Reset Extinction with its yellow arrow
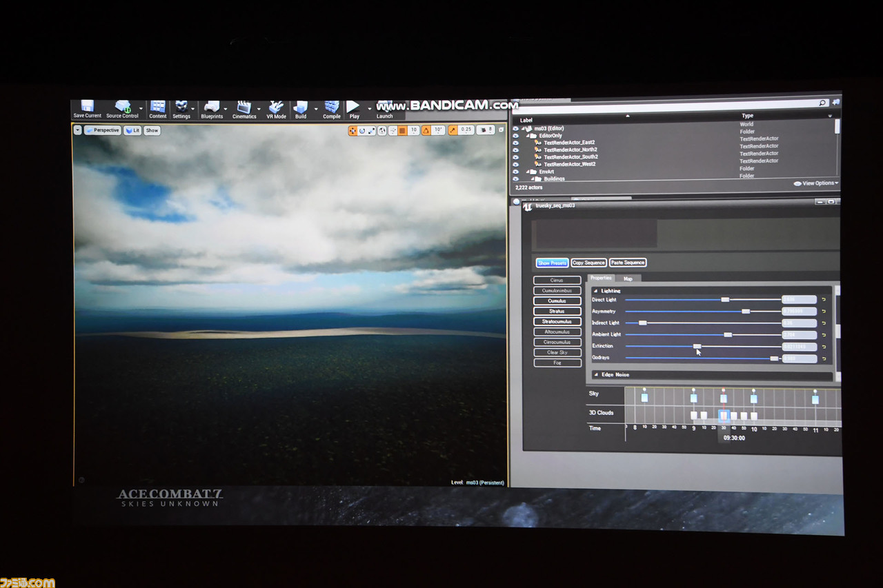 click(824, 347)
